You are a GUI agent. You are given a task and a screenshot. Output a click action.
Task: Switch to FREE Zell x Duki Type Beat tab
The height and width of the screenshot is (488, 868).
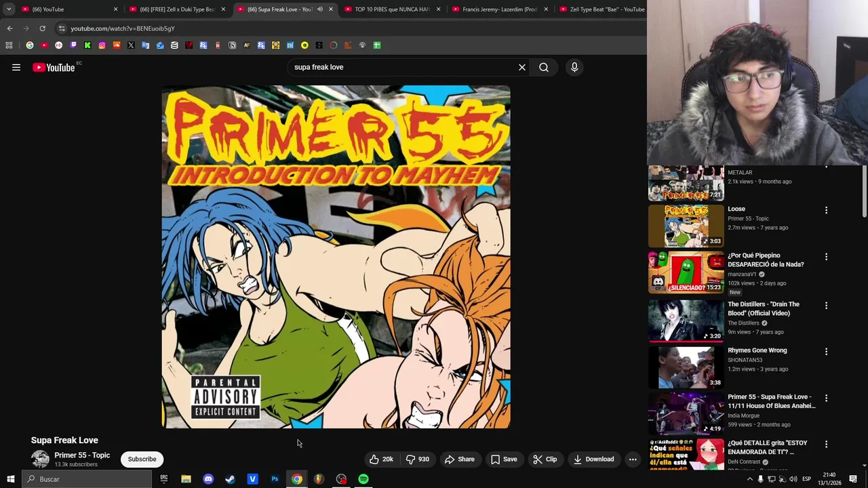pos(176,9)
